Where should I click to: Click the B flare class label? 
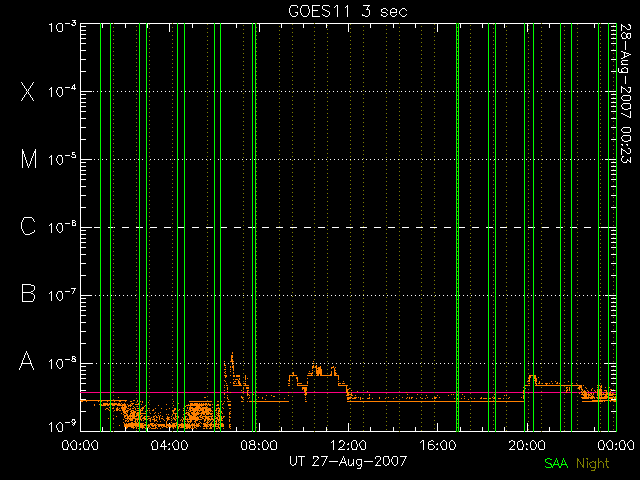click(28, 293)
